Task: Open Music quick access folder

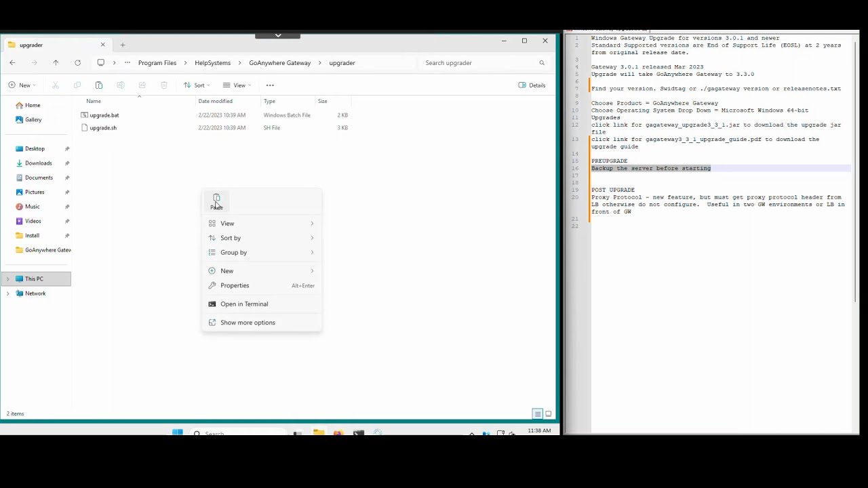Action: 32,207
